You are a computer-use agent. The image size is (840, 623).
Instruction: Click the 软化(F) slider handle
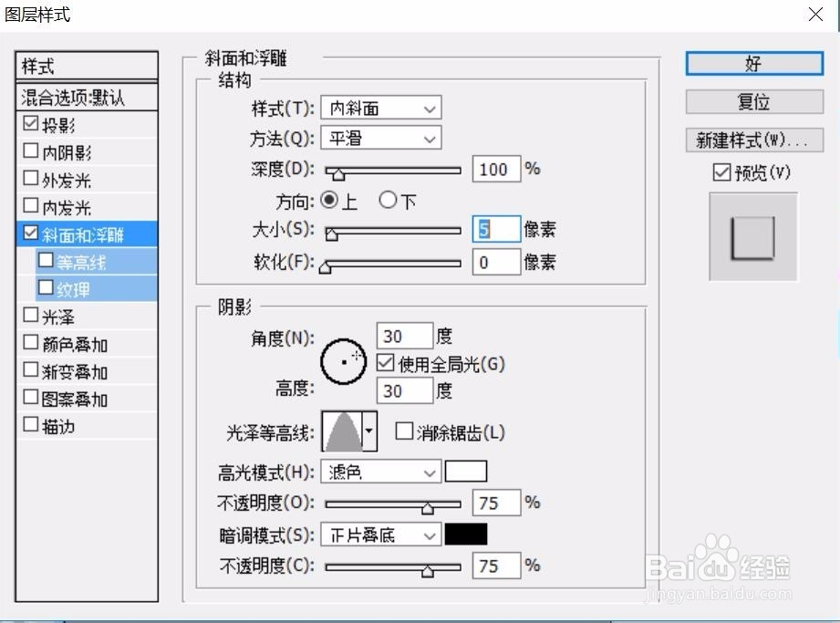325,266
